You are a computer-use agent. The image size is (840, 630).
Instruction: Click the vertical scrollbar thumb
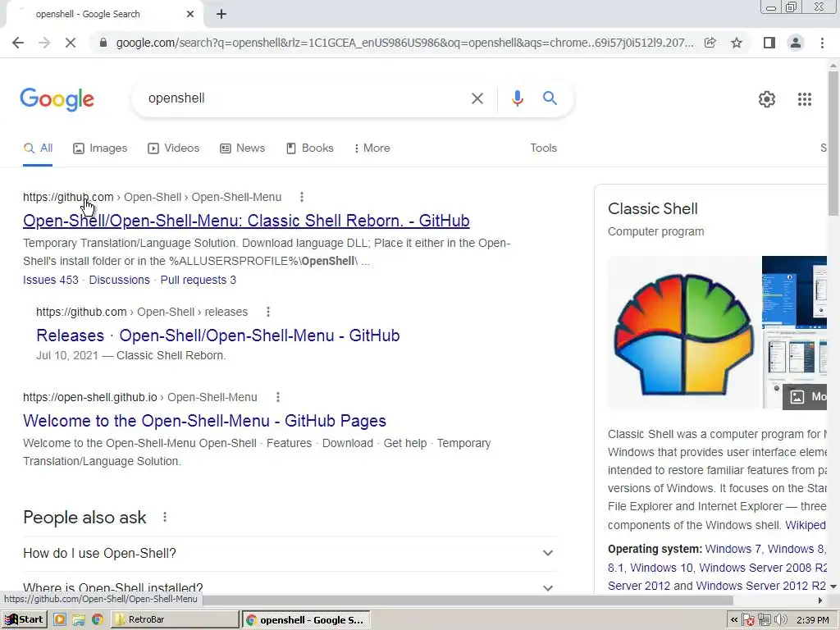click(x=833, y=143)
